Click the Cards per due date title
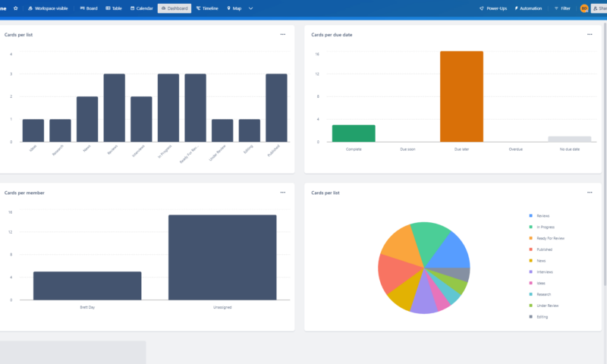 332,34
